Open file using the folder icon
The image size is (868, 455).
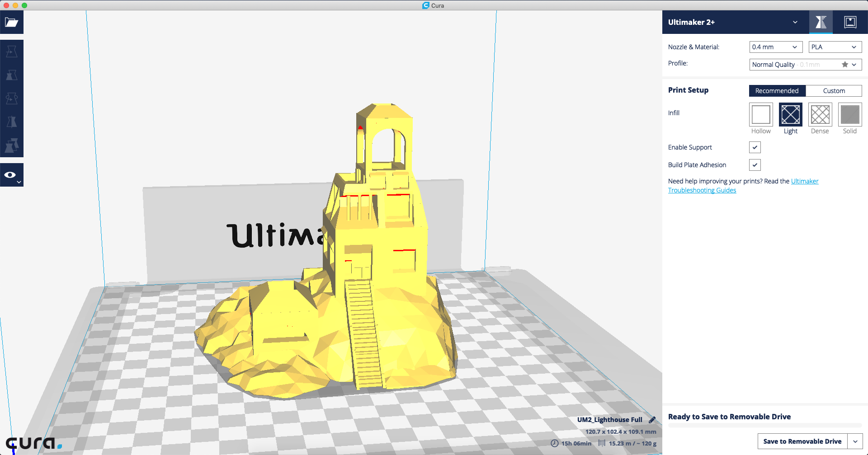[12, 22]
